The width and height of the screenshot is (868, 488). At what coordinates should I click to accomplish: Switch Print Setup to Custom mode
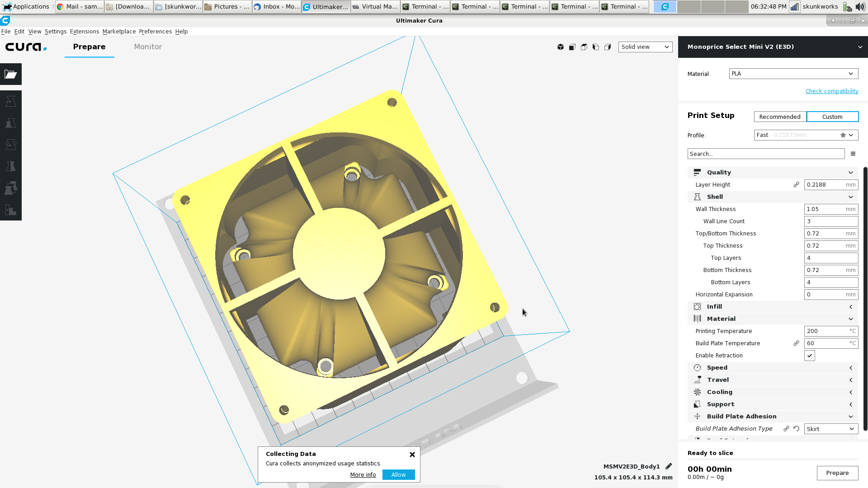[832, 117]
